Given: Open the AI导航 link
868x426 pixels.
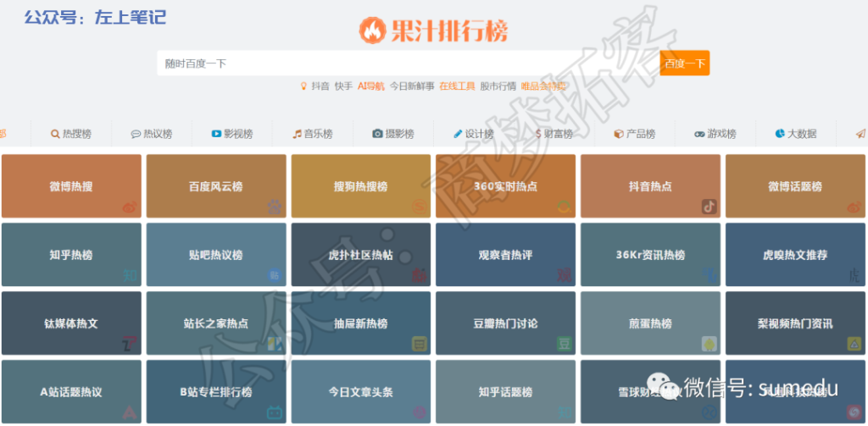Looking at the screenshot, I should pos(371,86).
